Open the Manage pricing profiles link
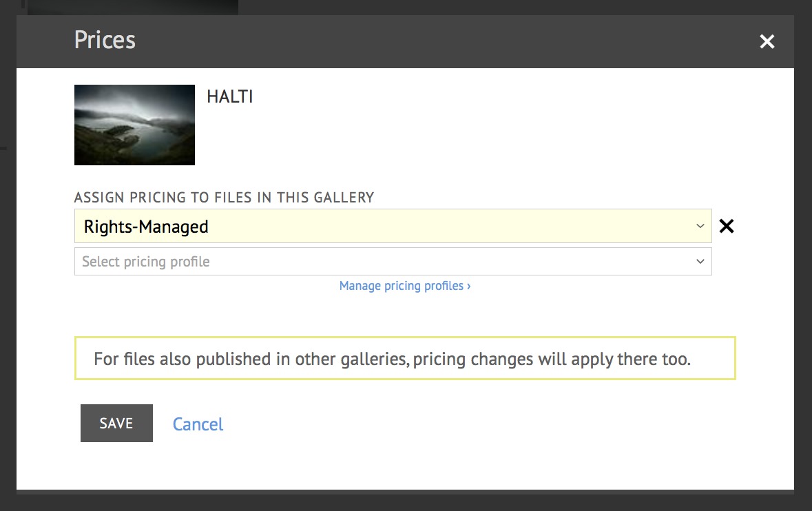812x511 pixels. tap(402, 286)
